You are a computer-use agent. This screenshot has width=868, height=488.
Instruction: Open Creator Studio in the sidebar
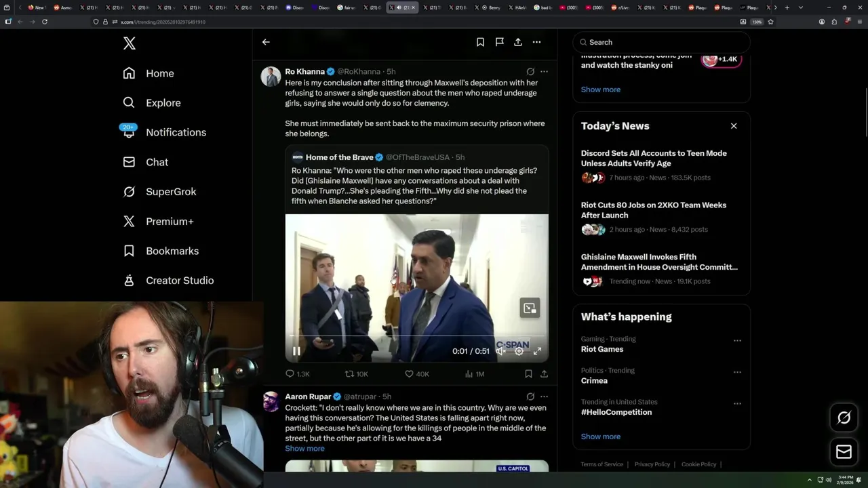[168, 281]
